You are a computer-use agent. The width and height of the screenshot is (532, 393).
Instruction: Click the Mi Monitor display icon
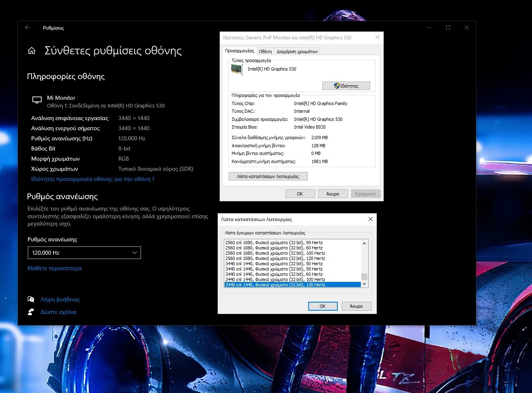(x=37, y=100)
